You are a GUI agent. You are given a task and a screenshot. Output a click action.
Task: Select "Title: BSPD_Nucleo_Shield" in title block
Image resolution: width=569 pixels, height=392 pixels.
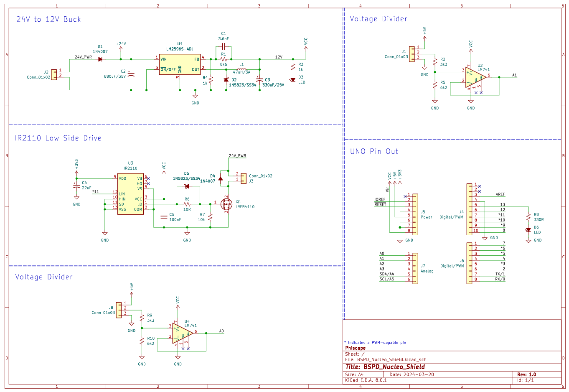385,367
